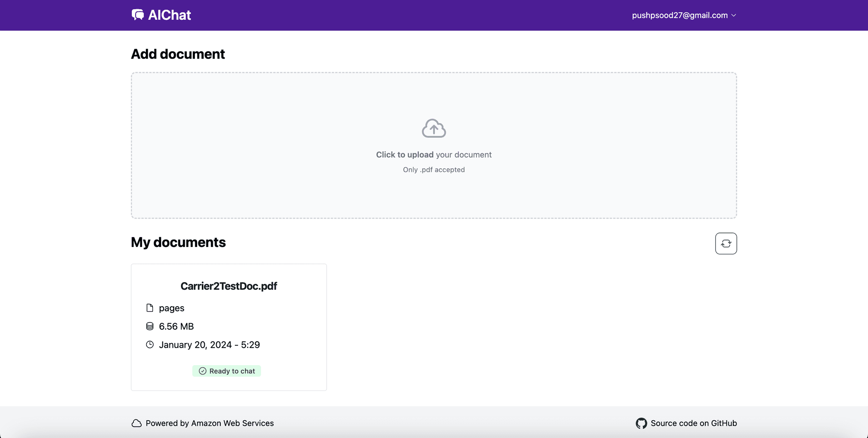
Task: Click the "Click to upload" text
Action: (404, 155)
